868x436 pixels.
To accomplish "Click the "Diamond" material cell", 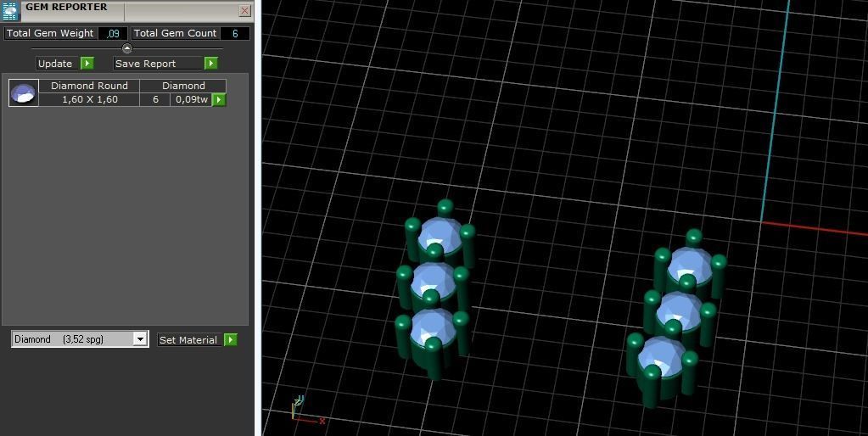I will pos(183,86).
